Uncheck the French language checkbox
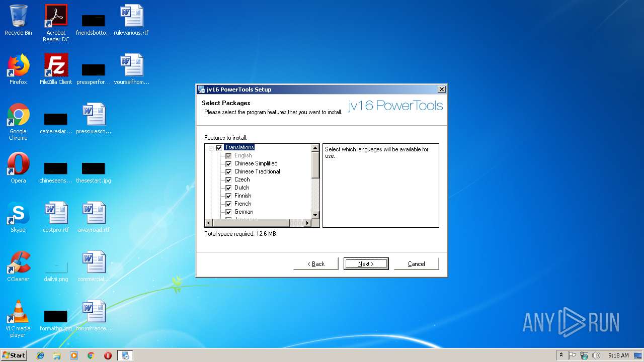This screenshot has height=362, width=644. (228, 204)
